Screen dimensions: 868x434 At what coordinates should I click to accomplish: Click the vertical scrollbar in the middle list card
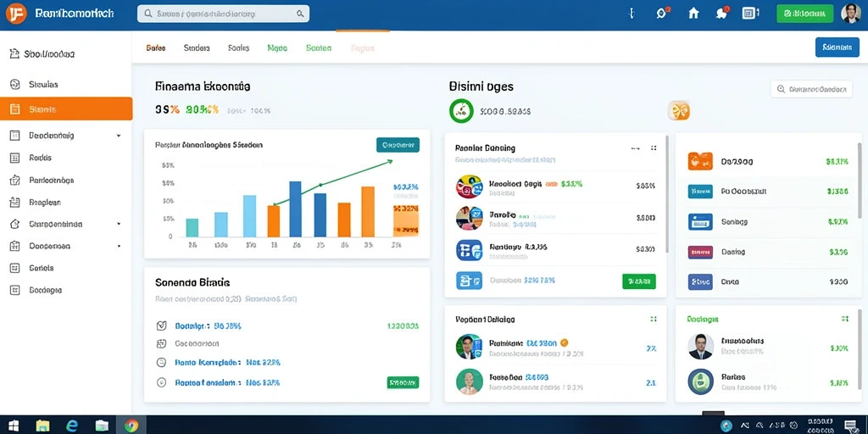point(668,194)
